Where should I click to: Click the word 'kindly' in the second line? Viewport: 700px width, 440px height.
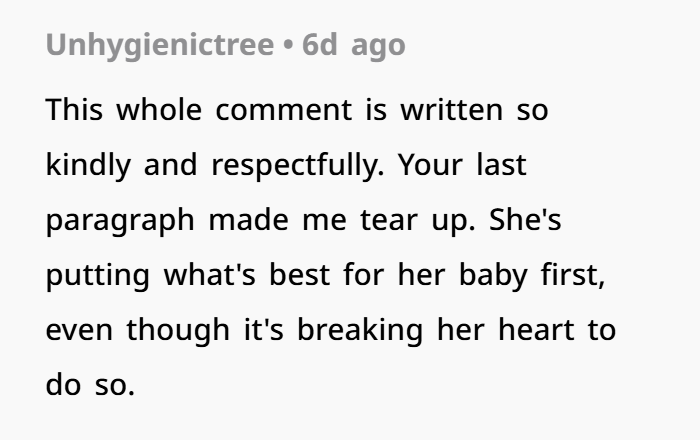click(x=88, y=165)
